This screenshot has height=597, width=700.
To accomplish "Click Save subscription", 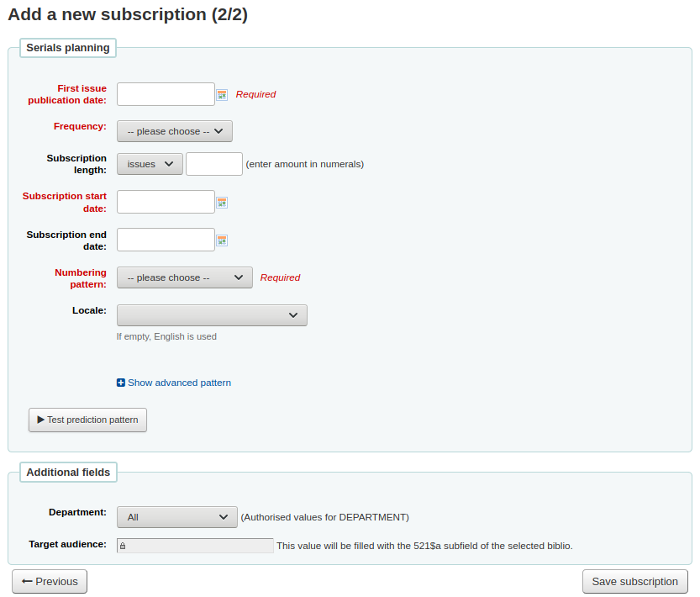I will pos(634,581).
